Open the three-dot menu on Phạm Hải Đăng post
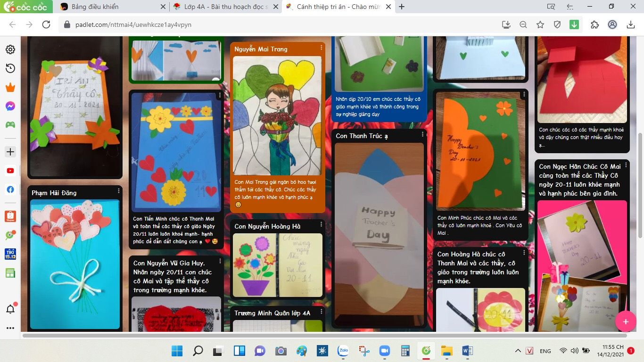 pos(119,191)
